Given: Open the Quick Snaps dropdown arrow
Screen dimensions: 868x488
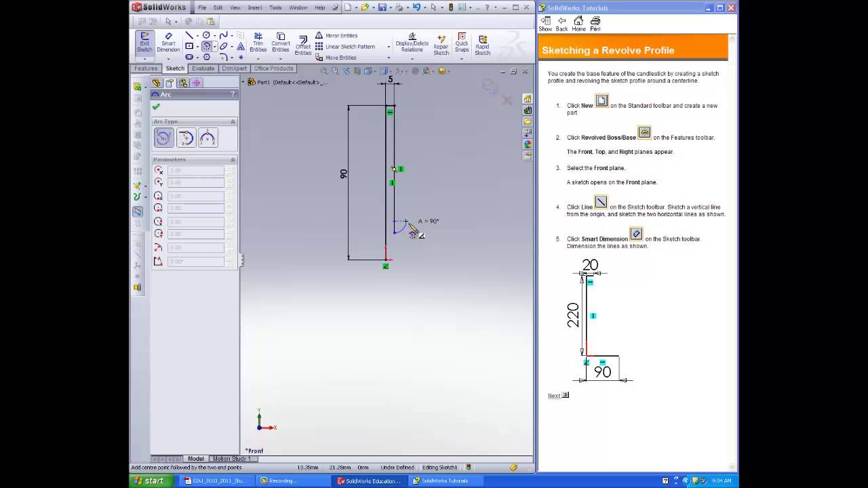Looking at the screenshot, I should click(462, 58).
